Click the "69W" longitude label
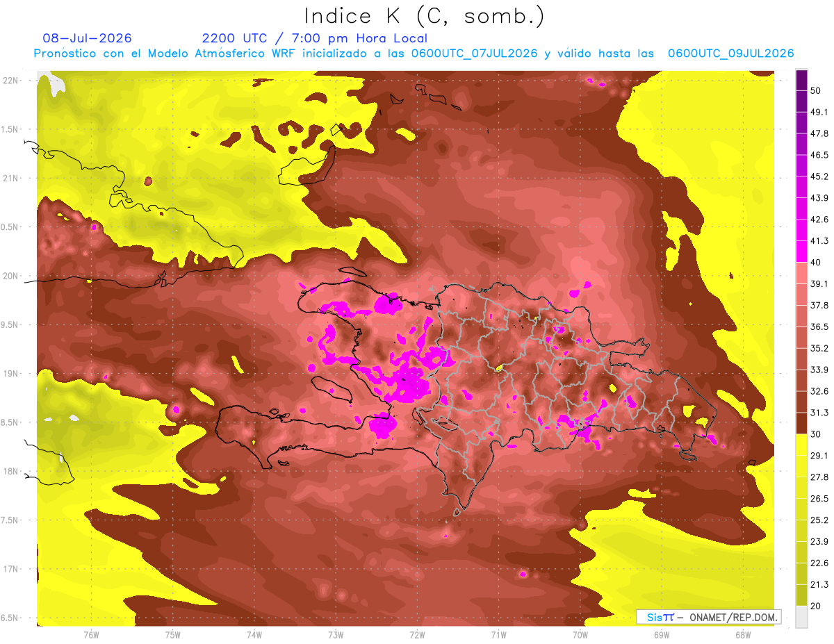This screenshot has width=834, height=644. pos(661,634)
